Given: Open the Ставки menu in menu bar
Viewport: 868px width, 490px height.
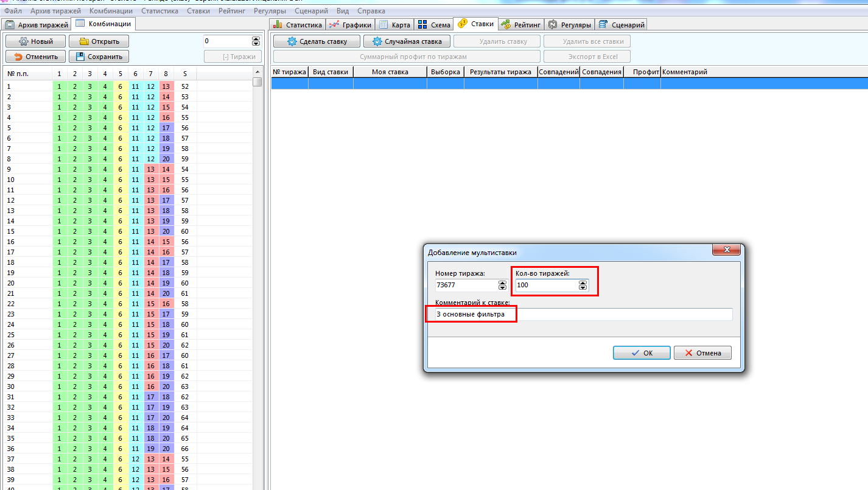Looking at the screenshot, I should (198, 11).
